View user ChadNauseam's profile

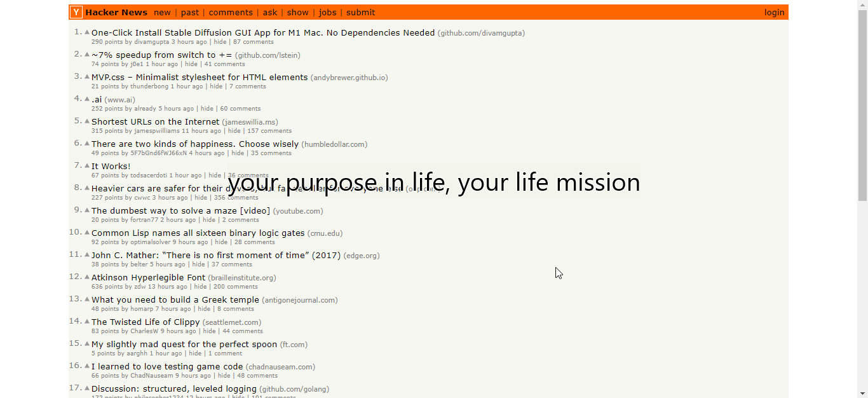(x=152, y=376)
